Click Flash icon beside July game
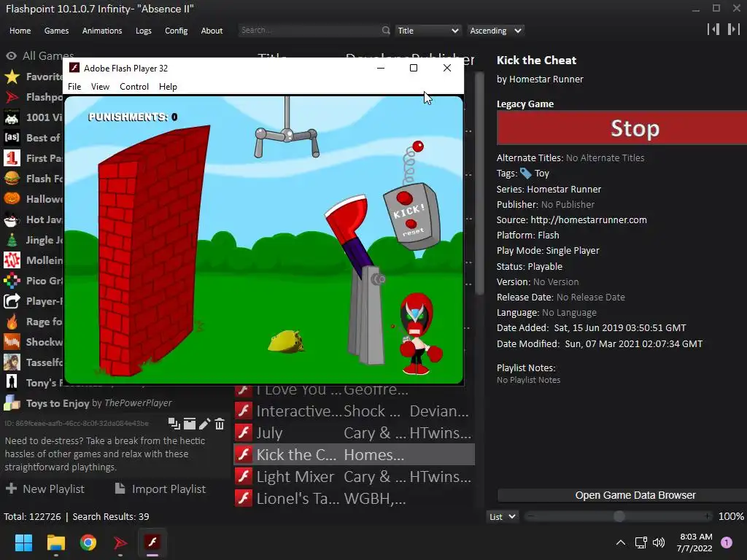The image size is (747, 560). tap(244, 432)
